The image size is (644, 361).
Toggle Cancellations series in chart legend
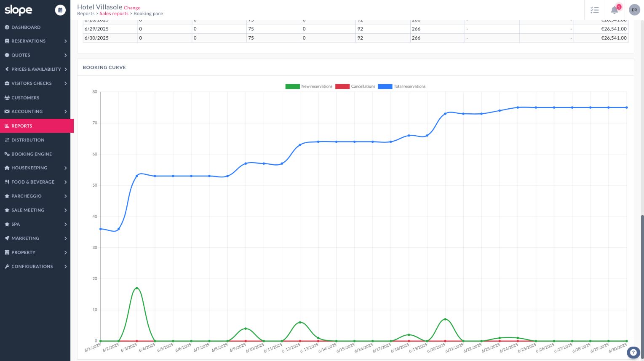click(x=355, y=86)
